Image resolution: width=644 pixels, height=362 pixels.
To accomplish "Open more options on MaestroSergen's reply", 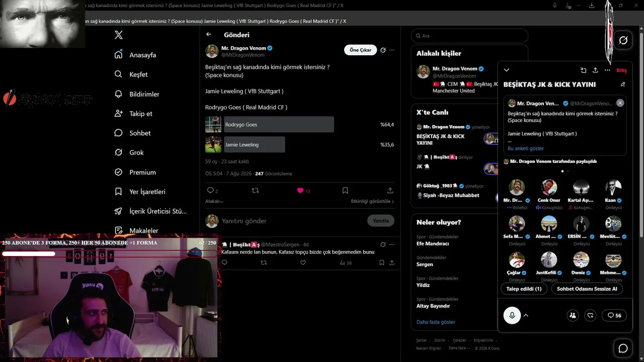I will coord(392,244).
